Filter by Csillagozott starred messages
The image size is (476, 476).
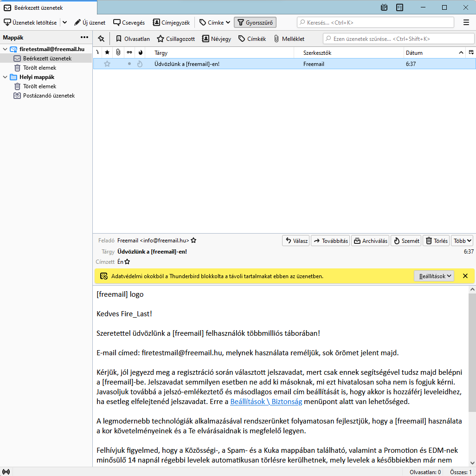tap(176, 39)
